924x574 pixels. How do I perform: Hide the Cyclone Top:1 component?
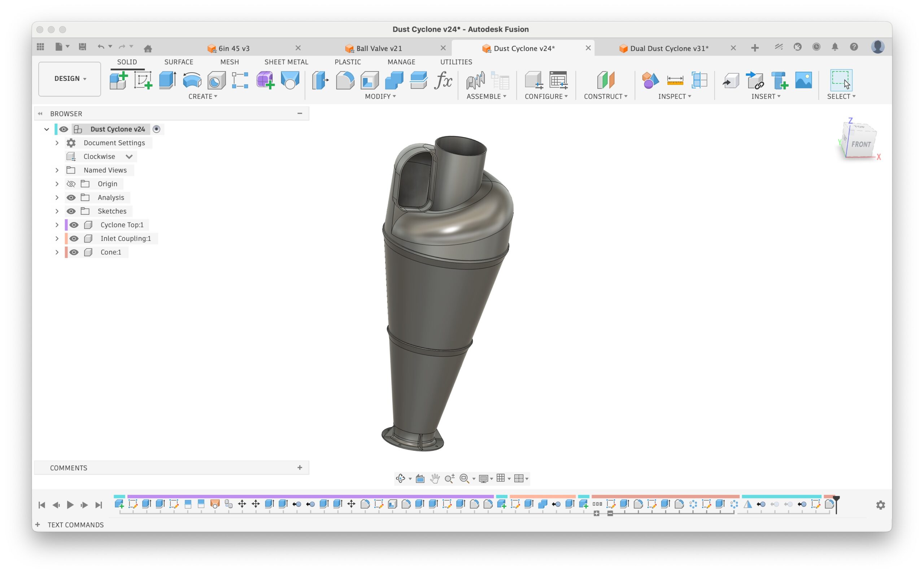74,225
